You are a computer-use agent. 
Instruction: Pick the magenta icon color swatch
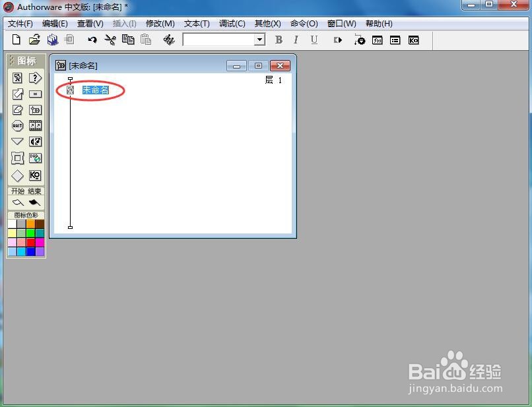40,242
